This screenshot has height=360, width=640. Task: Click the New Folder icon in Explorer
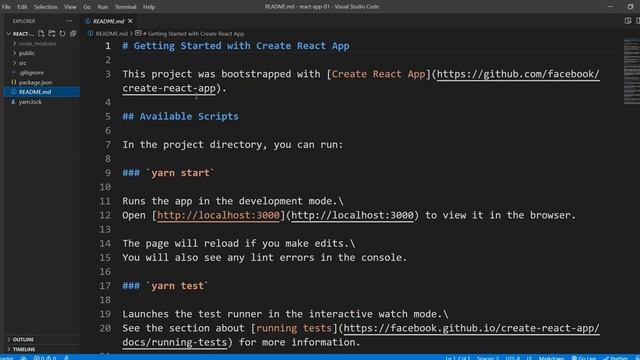click(52, 33)
